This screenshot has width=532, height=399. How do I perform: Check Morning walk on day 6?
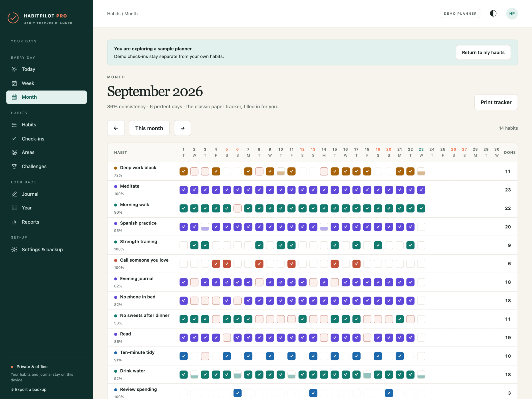click(x=237, y=208)
